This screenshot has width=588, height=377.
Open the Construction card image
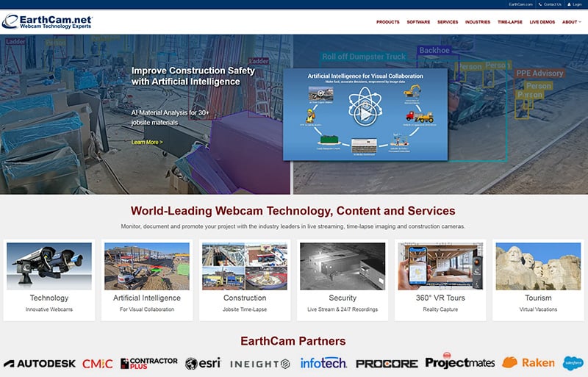click(x=245, y=266)
